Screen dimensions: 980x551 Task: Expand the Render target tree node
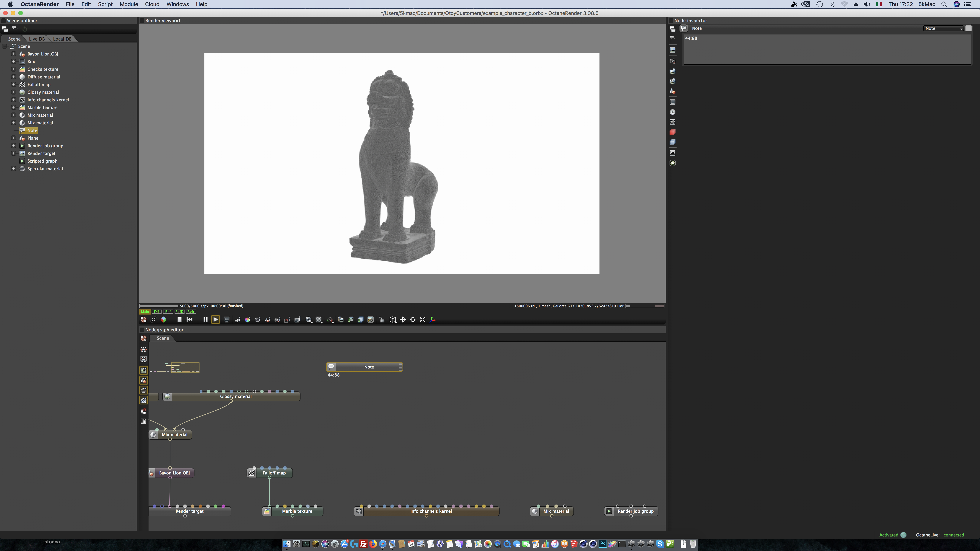click(x=13, y=153)
